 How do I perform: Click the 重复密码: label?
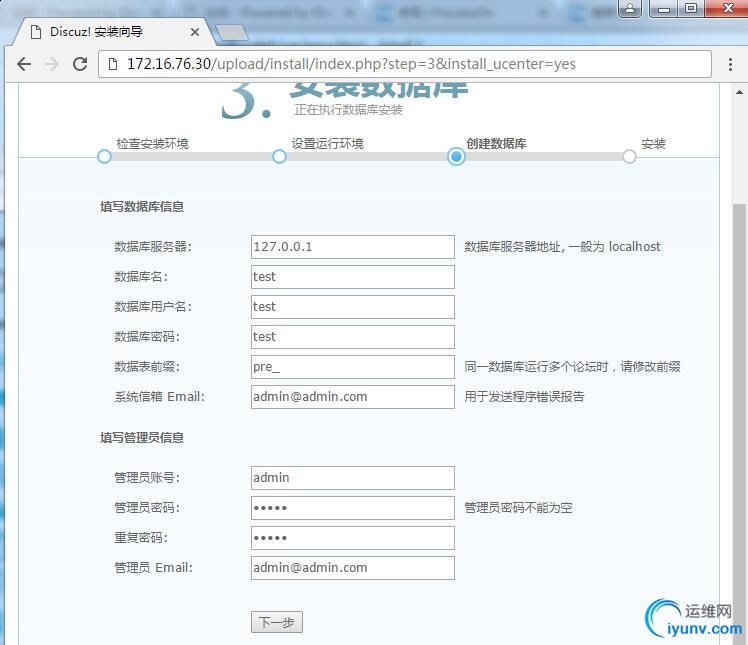(141, 538)
